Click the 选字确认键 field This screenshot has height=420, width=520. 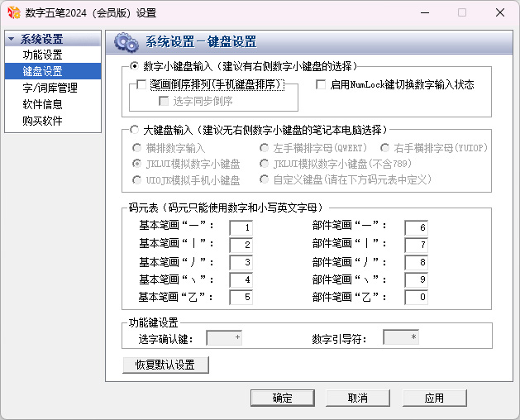coord(224,337)
